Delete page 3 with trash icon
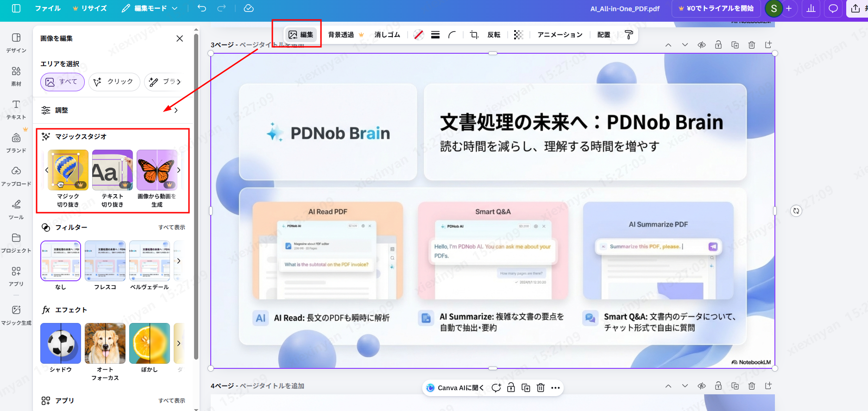Image resolution: width=868 pixels, height=411 pixels. 752,45
